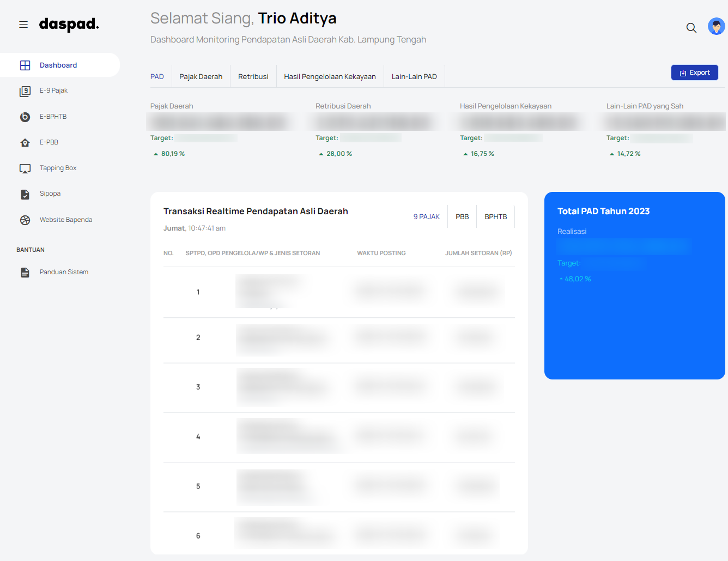Viewport: 728px width, 561px height.
Task: Select the 9 PAJAK transaction tab
Action: 426,217
